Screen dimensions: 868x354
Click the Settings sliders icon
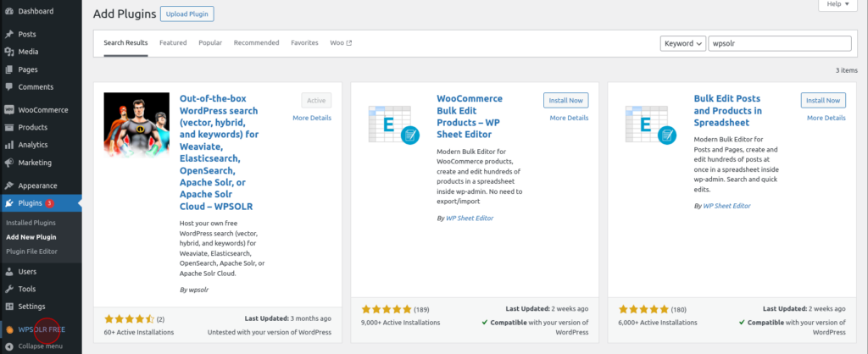[x=8, y=307]
